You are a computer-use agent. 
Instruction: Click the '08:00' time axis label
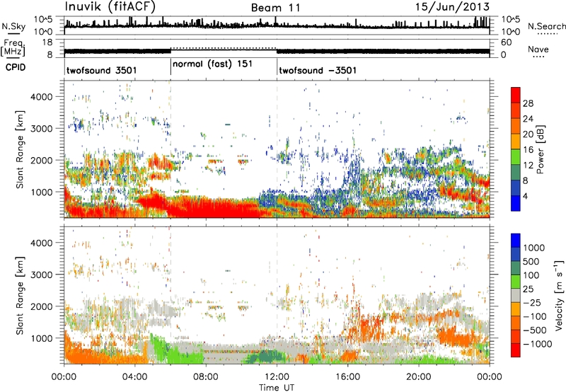pyautogui.click(x=206, y=377)
